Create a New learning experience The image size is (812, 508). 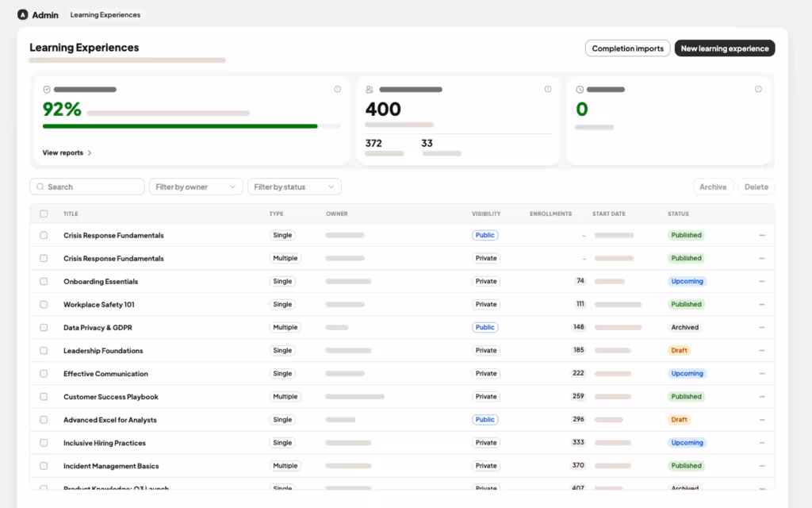point(725,48)
